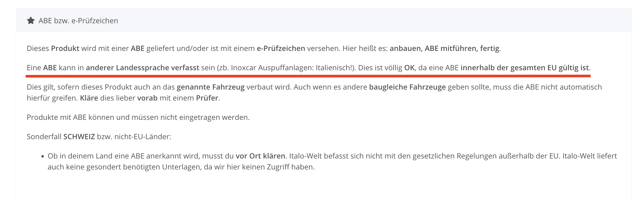Click the bold word 'Produkt' in first sentence

coord(65,48)
